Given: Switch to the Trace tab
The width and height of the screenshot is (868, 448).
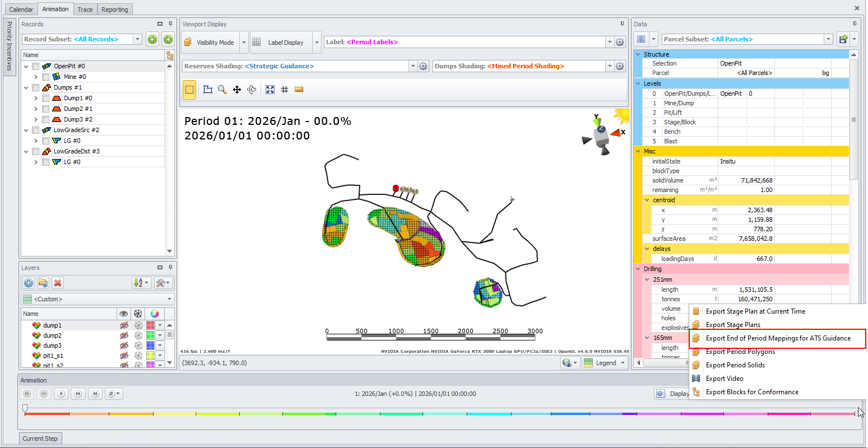Looking at the screenshot, I should pos(85,10).
